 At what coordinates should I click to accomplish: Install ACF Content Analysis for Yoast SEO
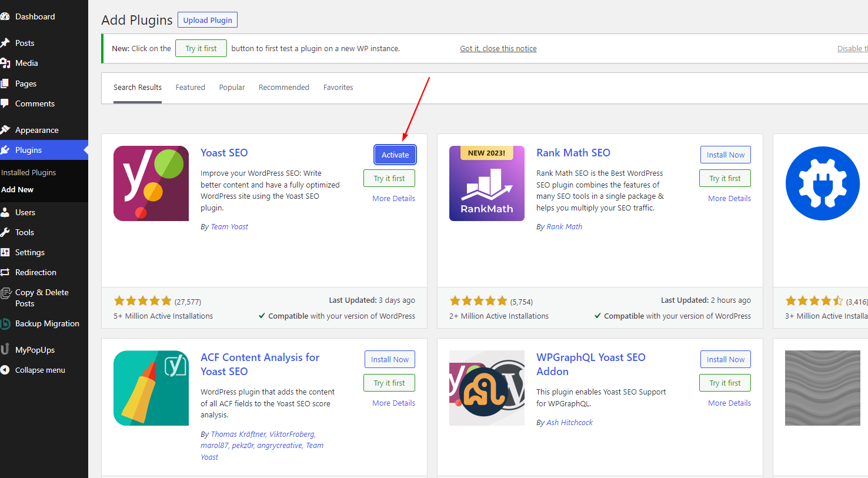(390, 359)
